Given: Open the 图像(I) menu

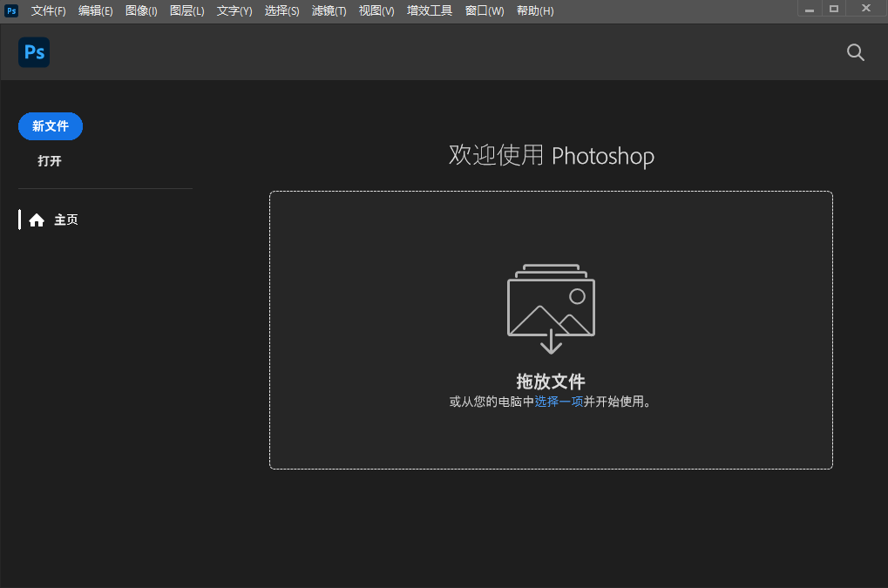Looking at the screenshot, I should click(141, 10).
